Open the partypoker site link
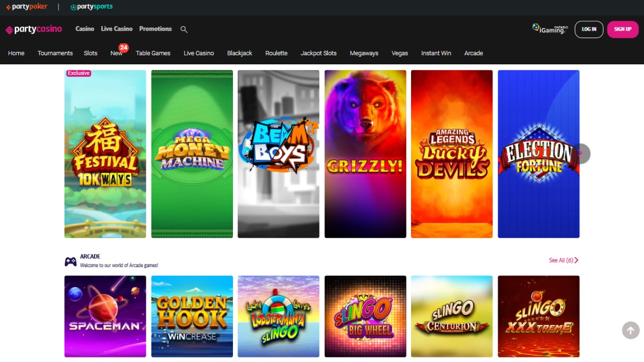Image resolution: width=644 pixels, height=362 pixels. click(27, 7)
